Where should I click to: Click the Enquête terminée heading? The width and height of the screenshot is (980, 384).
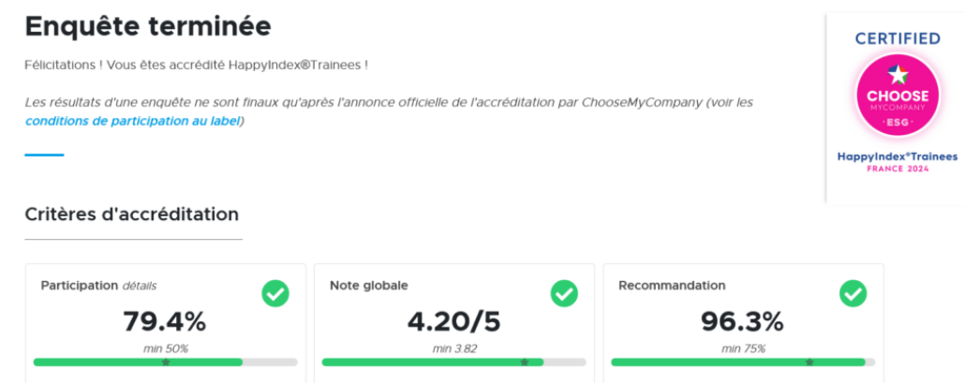pyautogui.click(x=148, y=27)
